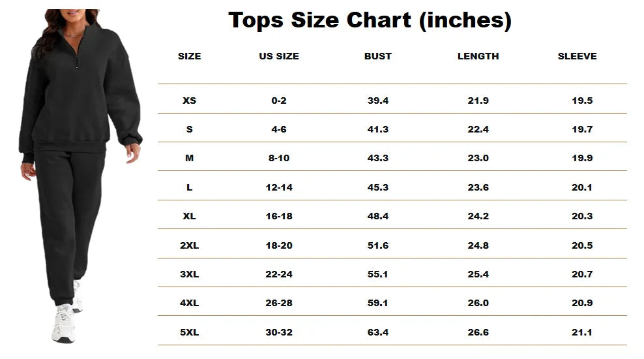Click the 4XL size row label
The width and height of the screenshot is (644, 359).
tap(189, 303)
